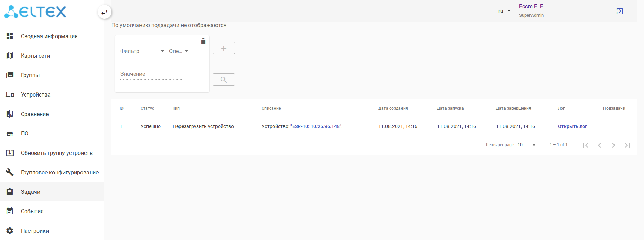Expand the operator dropdown next to Фильтр
Screen dimensions: 644x240
coord(179,51)
